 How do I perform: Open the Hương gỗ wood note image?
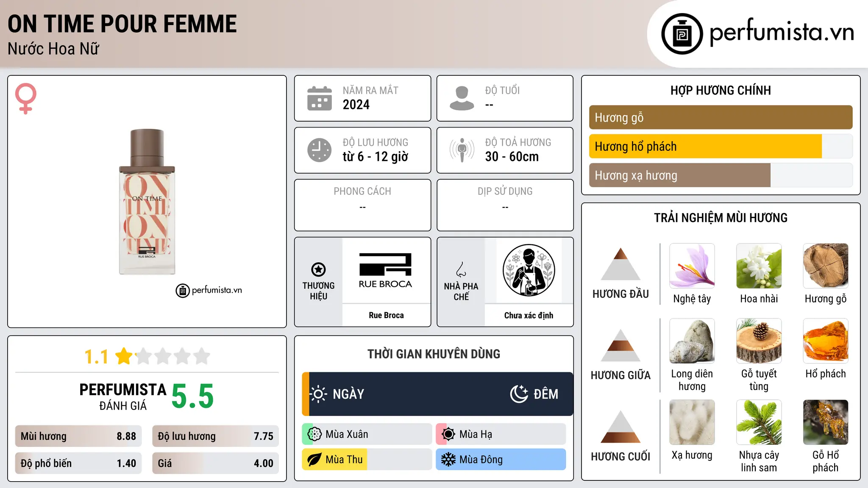(826, 266)
